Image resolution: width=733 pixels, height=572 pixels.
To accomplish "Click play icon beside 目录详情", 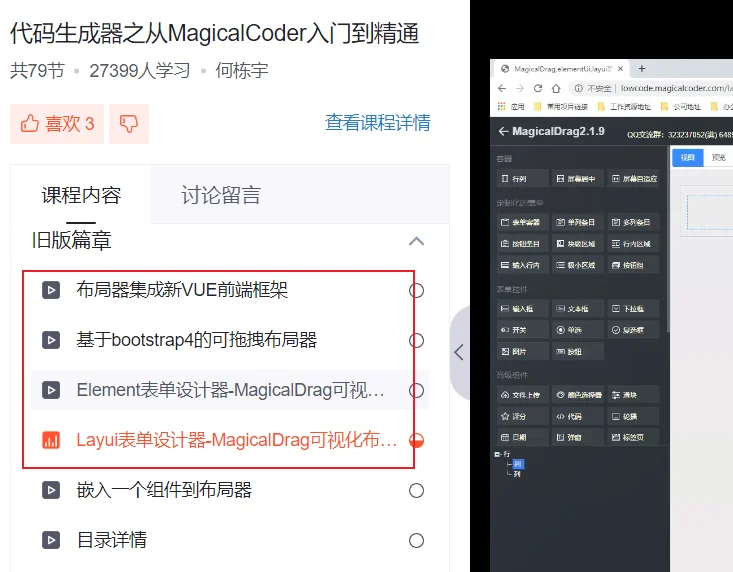I will point(51,540).
